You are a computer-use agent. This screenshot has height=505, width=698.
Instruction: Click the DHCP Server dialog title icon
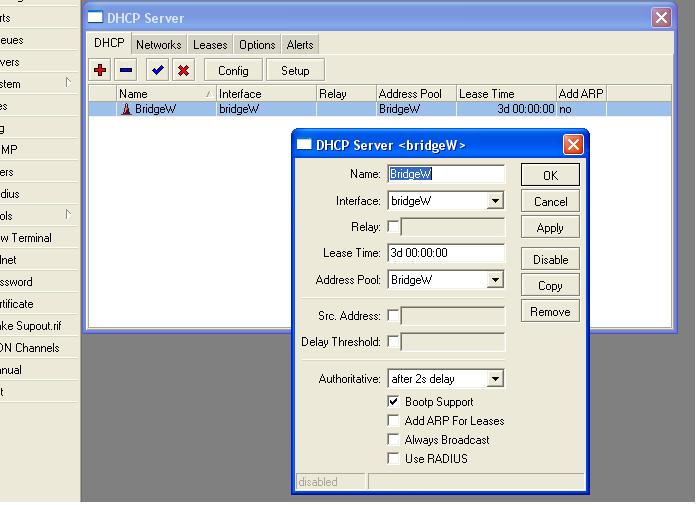[304, 145]
